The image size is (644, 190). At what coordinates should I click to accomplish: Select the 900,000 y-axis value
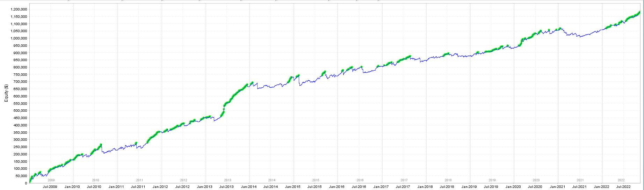coord(20,53)
